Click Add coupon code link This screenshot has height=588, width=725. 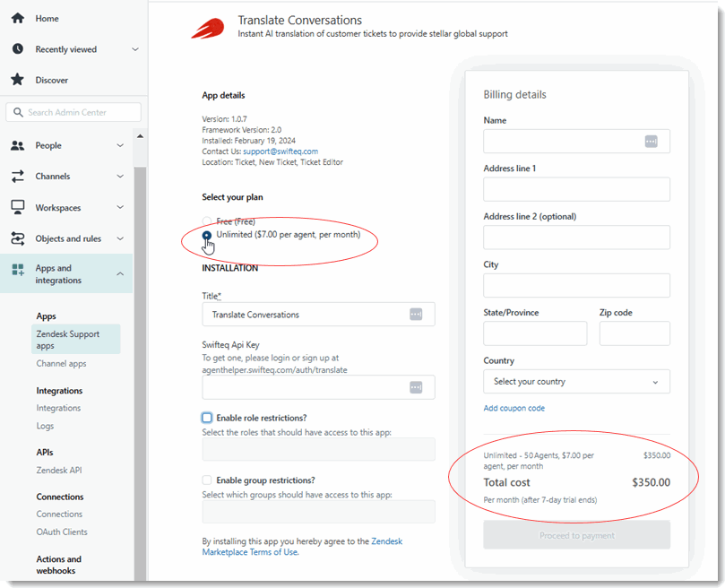[514, 408]
